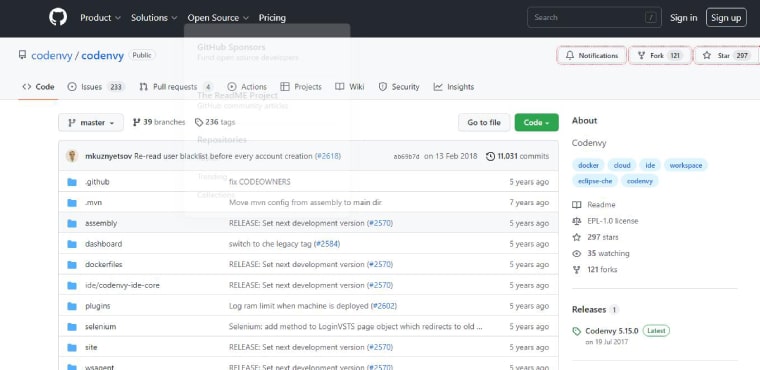Open the ide/codenvy-ide-core folder
Viewport: 760px width, 370px height.
pos(122,286)
